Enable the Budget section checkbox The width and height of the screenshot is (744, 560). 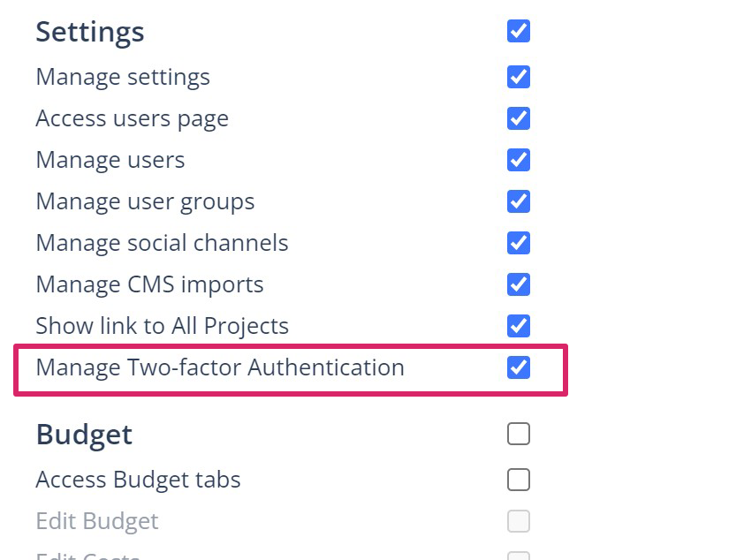click(519, 434)
